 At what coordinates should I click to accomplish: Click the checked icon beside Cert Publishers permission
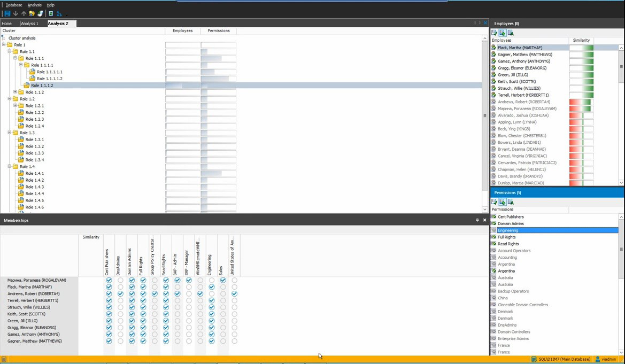click(x=494, y=216)
